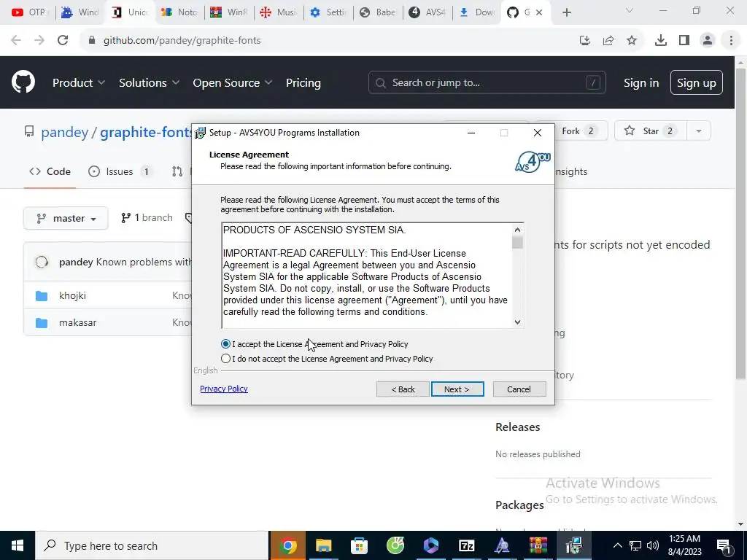Click the Sign up button on GitHub
747x560 pixels.
(697, 82)
